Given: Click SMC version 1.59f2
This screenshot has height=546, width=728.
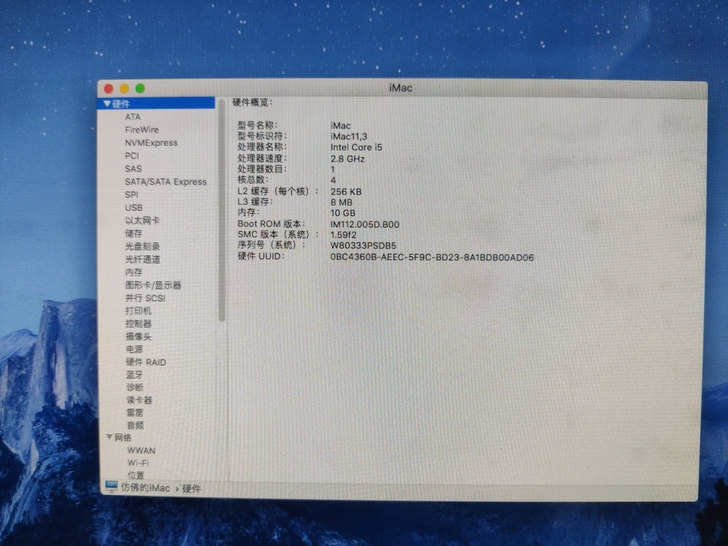Looking at the screenshot, I should (343, 235).
